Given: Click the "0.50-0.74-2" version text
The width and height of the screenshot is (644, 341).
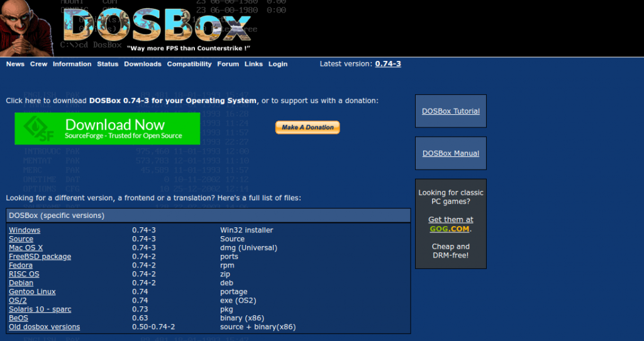Looking at the screenshot, I should pyautogui.click(x=153, y=327).
